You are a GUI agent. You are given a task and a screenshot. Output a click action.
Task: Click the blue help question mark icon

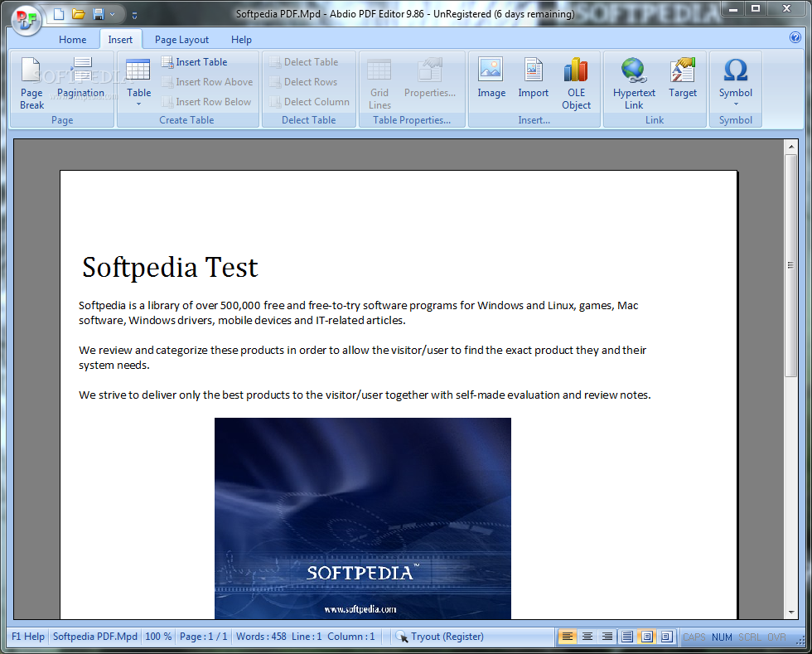[x=795, y=37]
